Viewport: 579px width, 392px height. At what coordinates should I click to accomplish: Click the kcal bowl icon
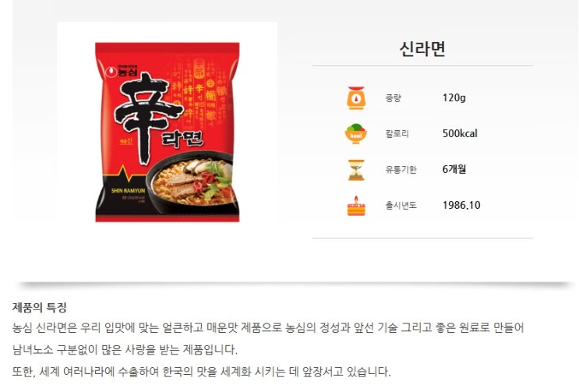pos(355,133)
